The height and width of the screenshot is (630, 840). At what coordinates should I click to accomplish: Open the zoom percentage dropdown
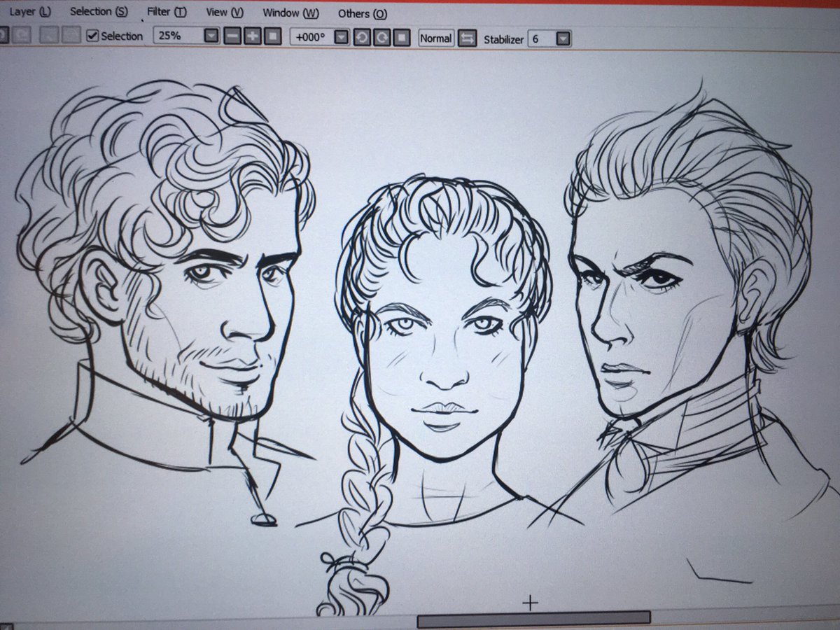211,36
